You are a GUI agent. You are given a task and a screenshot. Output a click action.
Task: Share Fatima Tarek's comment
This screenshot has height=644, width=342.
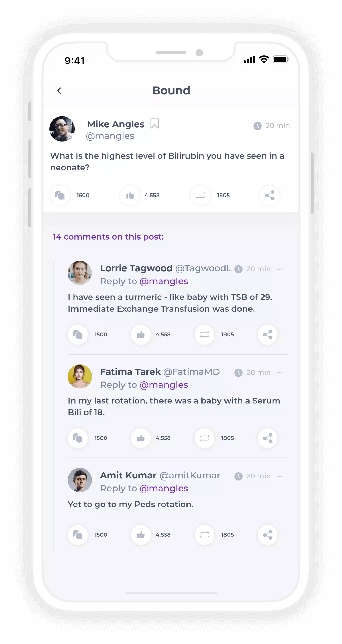[x=268, y=438]
